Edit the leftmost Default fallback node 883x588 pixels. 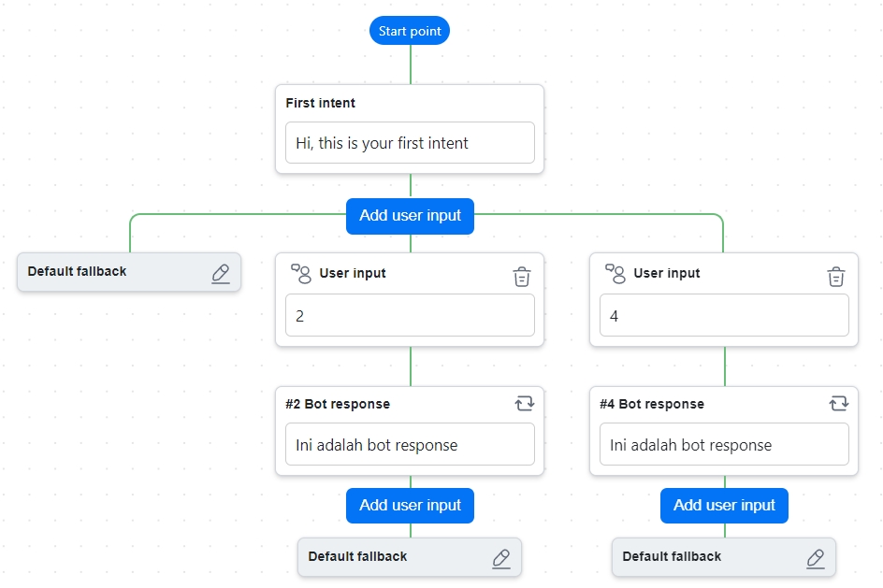coord(221,271)
